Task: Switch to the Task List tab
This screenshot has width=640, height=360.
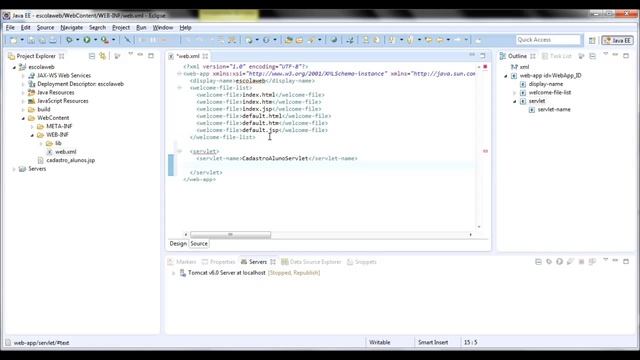Action: click(556, 56)
